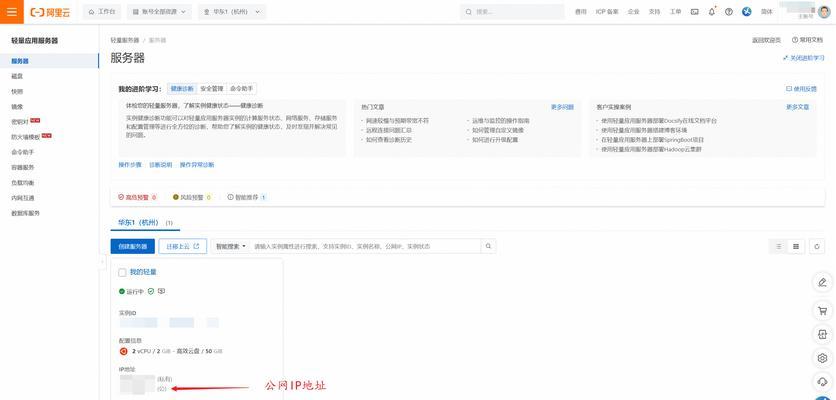Image resolution: width=836 pixels, height=400 pixels.
Task: Open the 工单 top menu item
Action: tap(676, 12)
